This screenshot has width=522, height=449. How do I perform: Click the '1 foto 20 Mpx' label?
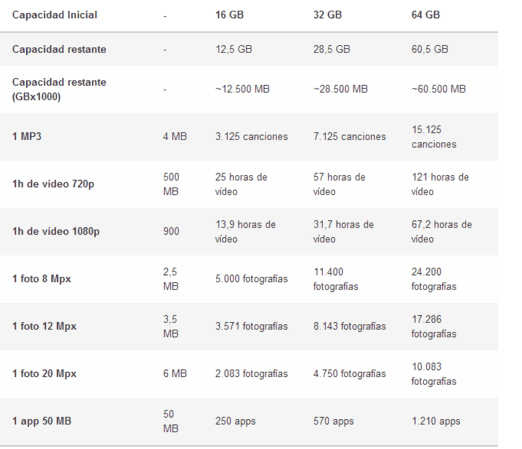44,373
